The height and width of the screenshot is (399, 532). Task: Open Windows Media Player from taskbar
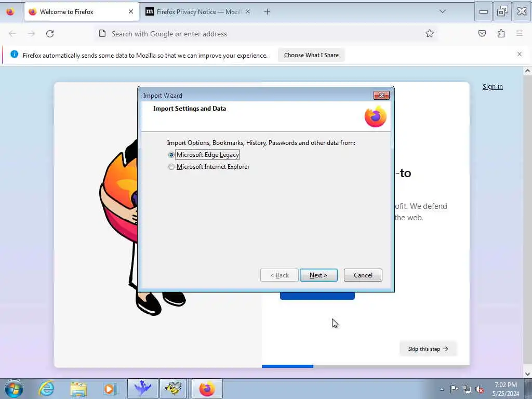pos(110,389)
